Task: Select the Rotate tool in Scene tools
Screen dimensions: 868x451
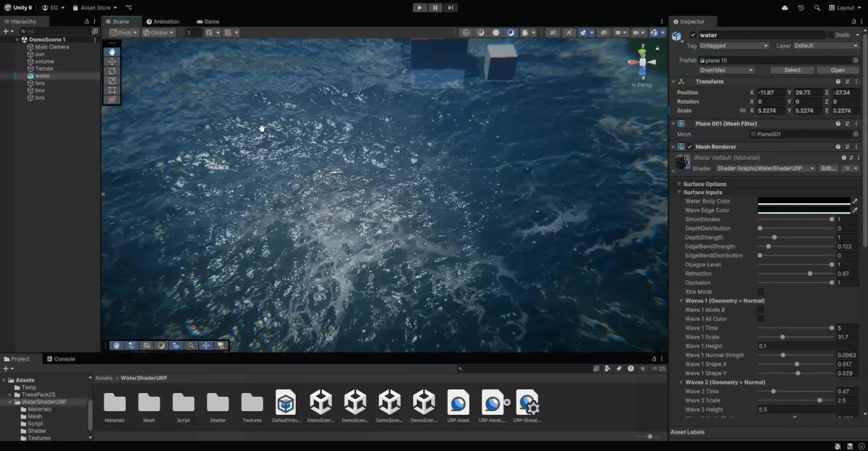Action: click(x=111, y=71)
